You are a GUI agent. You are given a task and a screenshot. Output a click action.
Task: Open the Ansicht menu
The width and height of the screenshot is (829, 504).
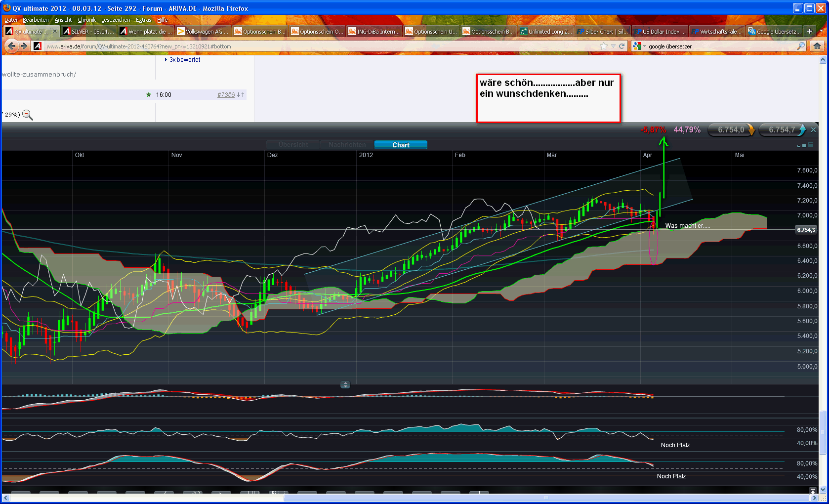click(x=63, y=20)
